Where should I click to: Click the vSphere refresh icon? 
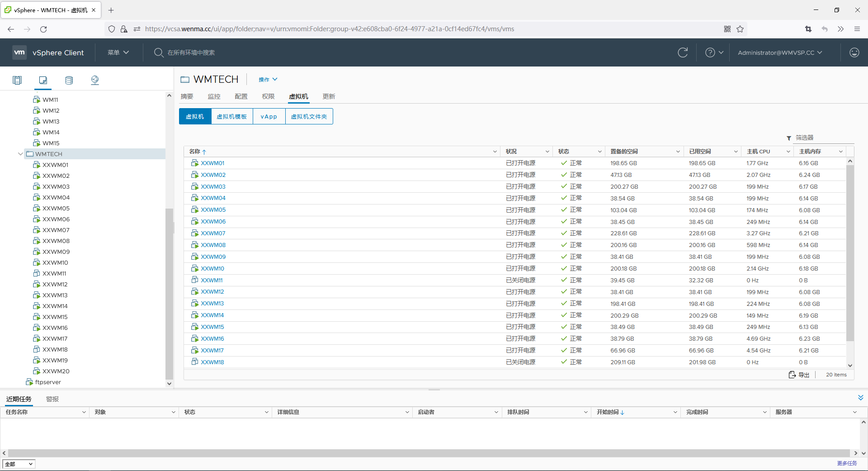coord(683,52)
